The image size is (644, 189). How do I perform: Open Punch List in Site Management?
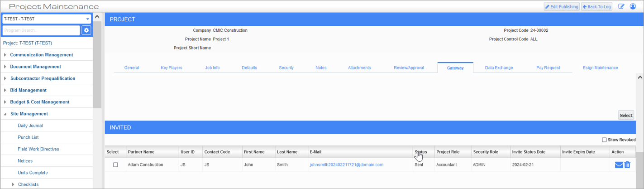28,137
